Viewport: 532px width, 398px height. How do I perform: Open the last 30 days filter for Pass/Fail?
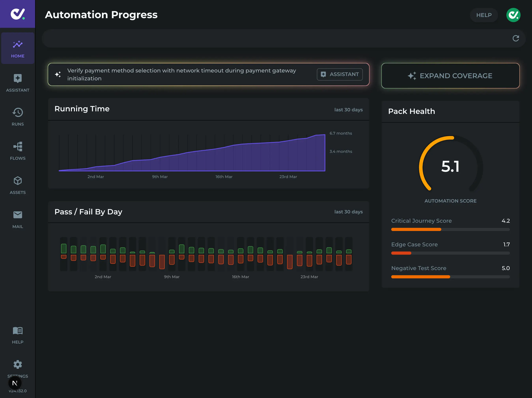point(348,212)
